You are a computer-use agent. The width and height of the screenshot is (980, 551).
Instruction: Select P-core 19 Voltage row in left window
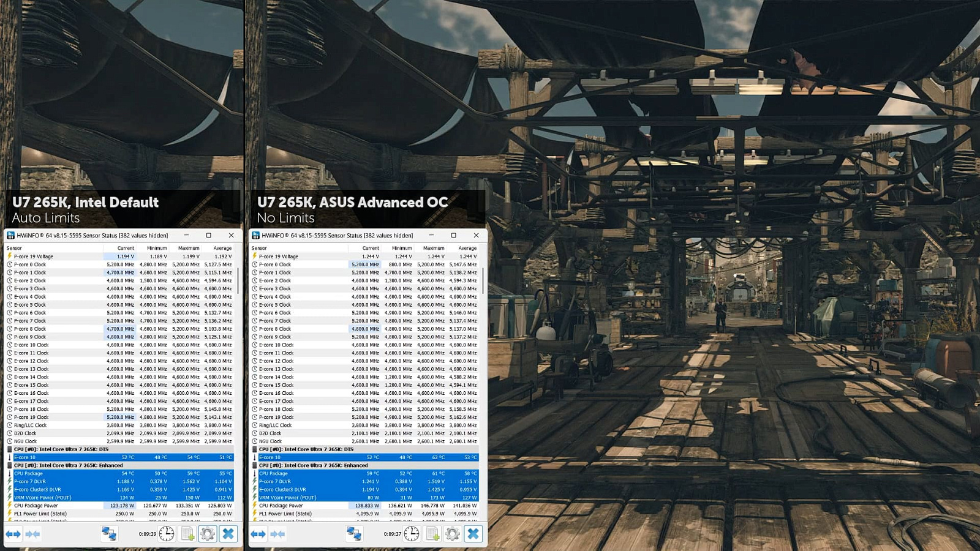tap(119, 257)
